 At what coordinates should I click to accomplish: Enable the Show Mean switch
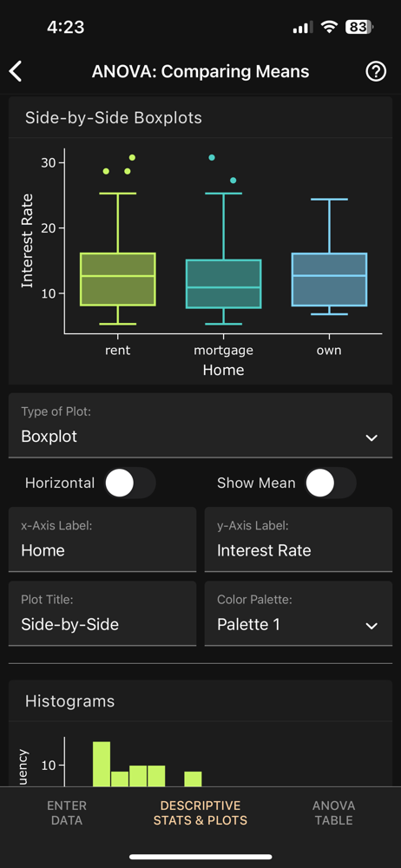(x=330, y=483)
